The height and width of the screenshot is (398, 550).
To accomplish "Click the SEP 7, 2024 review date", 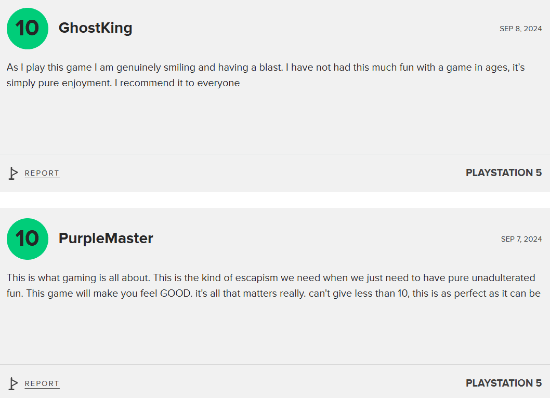I will coord(521,239).
